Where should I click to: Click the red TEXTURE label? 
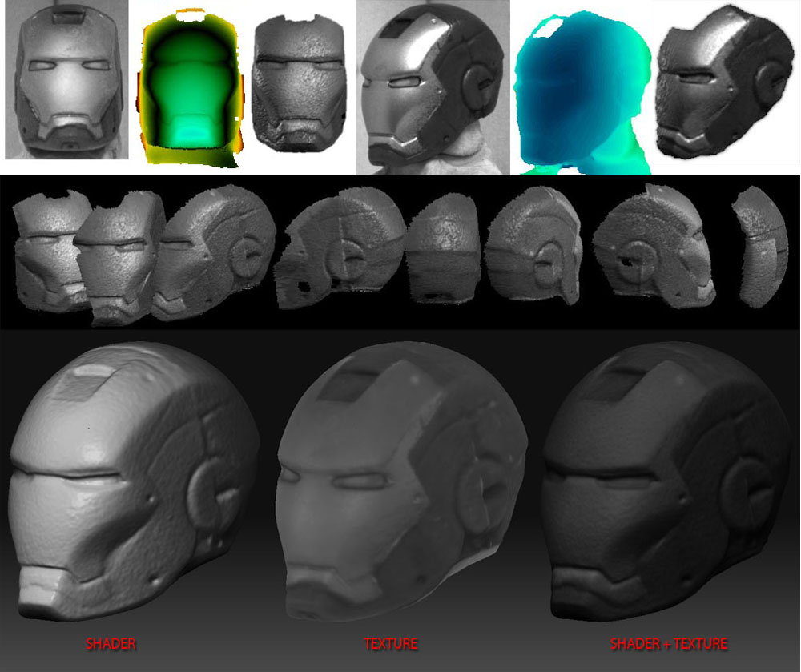click(x=390, y=643)
